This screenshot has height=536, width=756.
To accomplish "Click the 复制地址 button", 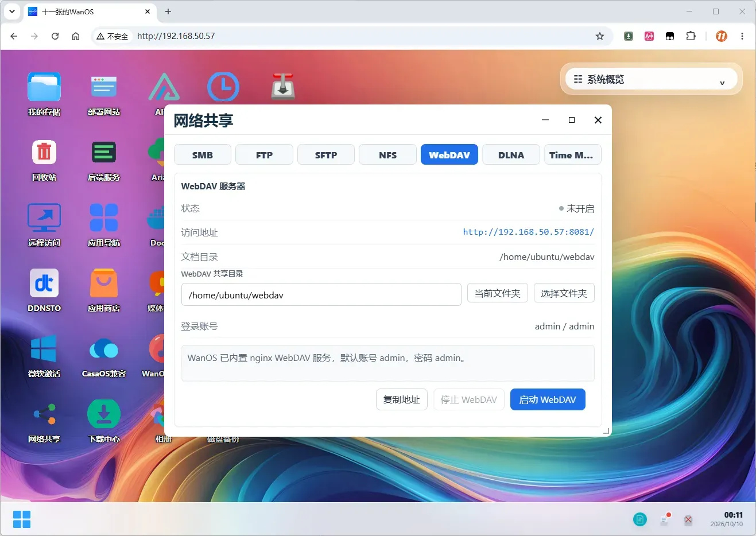I will [x=402, y=399].
